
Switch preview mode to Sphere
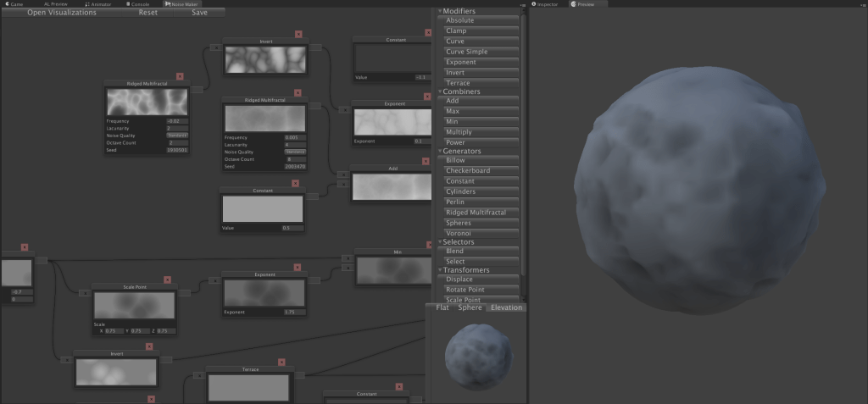(x=470, y=307)
